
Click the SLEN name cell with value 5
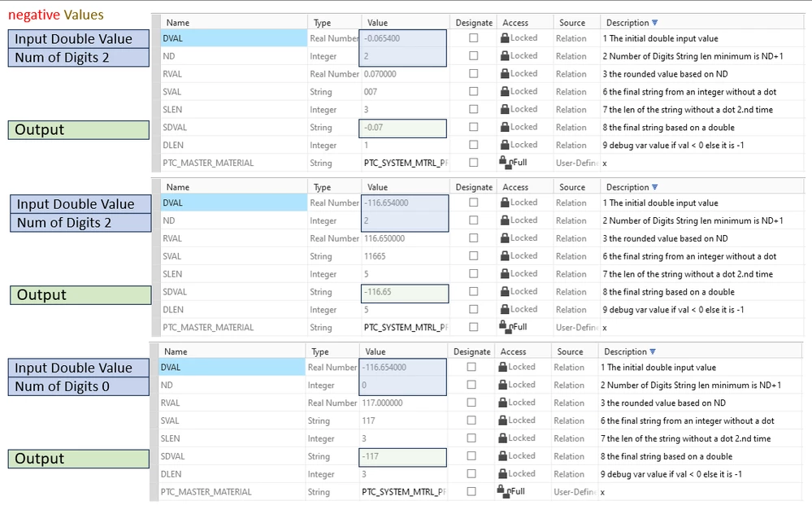[233, 274]
